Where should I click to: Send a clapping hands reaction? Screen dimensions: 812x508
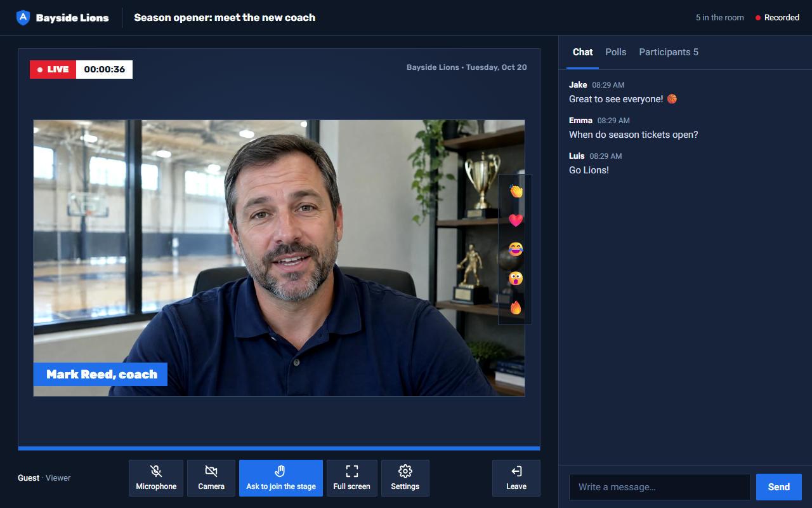tap(516, 190)
